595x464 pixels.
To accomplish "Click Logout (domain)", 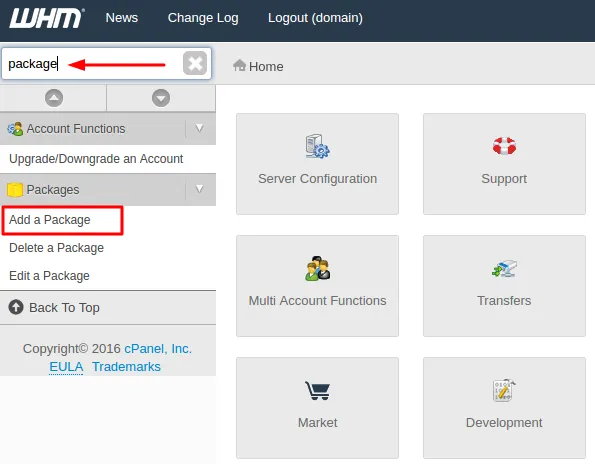I will (315, 18).
